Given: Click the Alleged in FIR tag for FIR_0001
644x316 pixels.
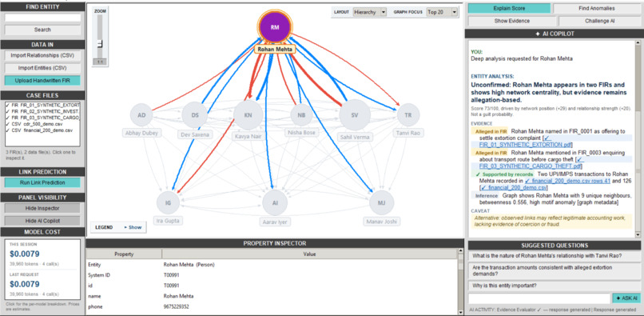Looking at the screenshot, I should (490, 131).
